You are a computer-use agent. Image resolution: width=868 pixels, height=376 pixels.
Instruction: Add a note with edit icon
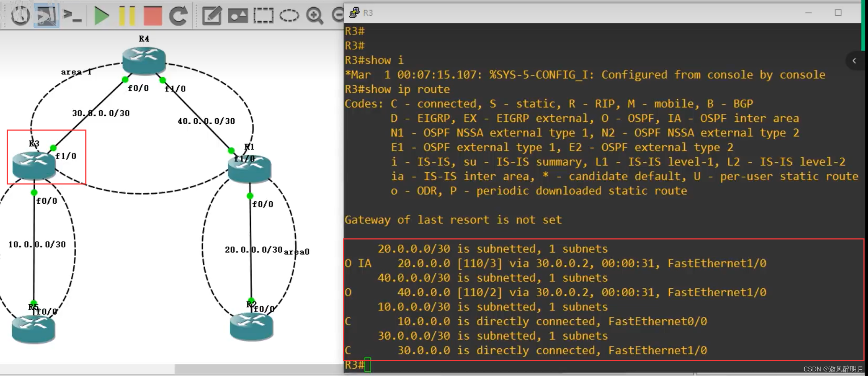pos(211,15)
